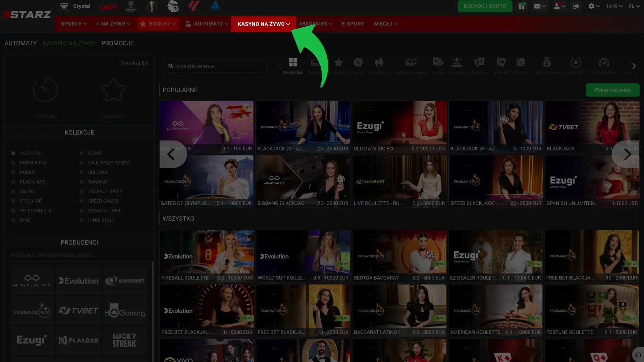Select the Ruletka collection radio button
The height and width of the screenshot is (362, 644).
point(82,172)
